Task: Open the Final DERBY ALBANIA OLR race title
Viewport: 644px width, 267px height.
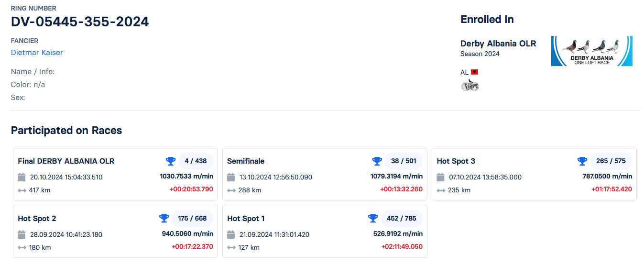Action: coord(66,161)
